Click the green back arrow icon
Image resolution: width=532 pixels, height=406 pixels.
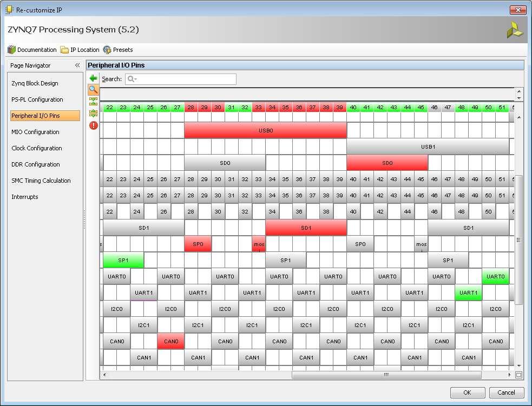pos(93,78)
